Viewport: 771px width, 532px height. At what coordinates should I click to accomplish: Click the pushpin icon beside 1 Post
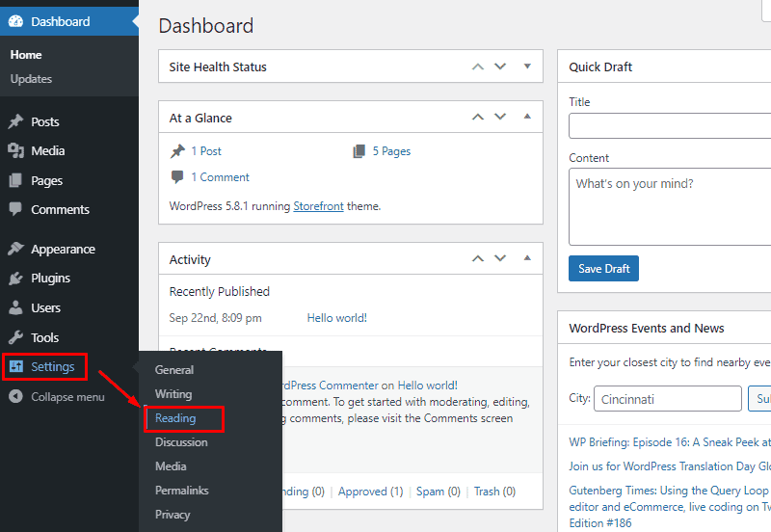click(x=177, y=151)
